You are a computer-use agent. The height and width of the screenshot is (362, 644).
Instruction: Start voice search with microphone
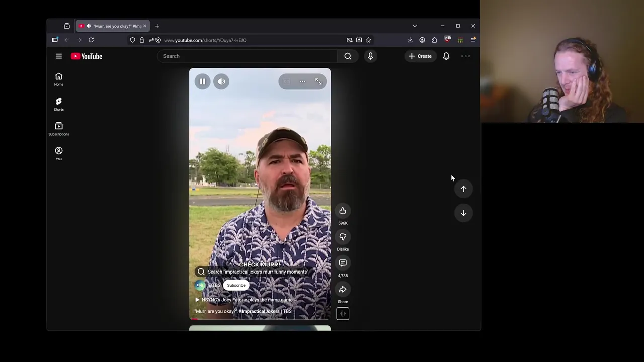tap(370, 56)
